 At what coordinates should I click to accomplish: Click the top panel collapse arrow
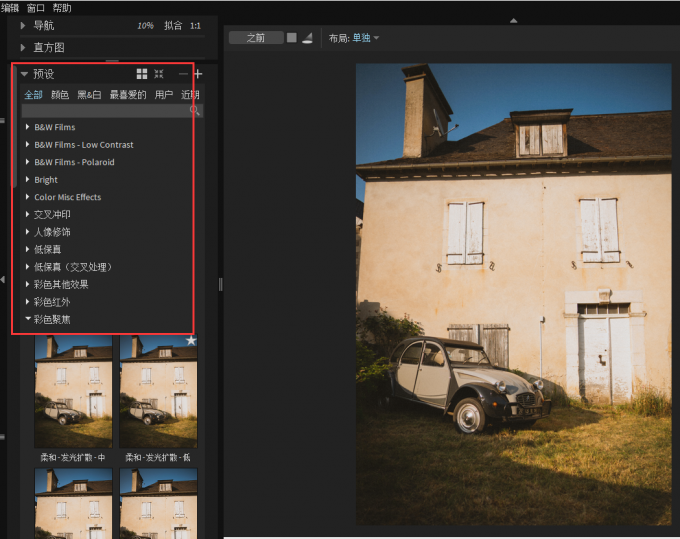[x=513, y=20]
